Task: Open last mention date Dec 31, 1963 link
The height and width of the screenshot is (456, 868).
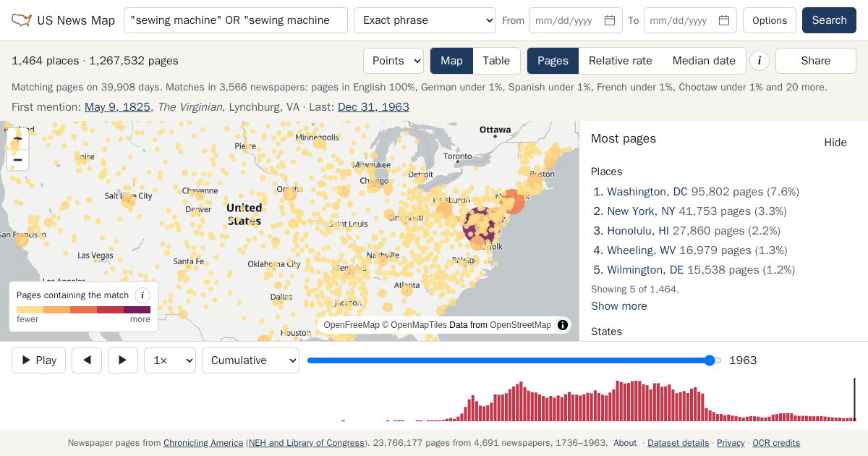Action: pyautogui.click(x=373, y=107)
